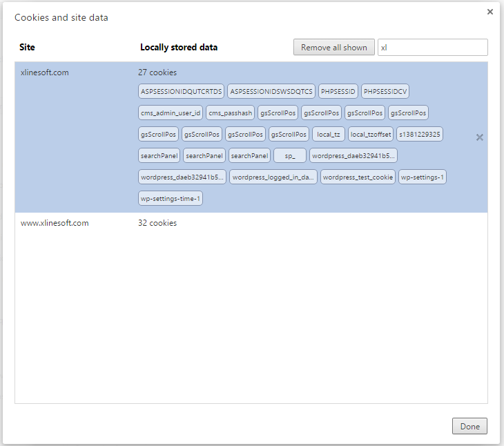Click the Remove all shown button
The image size is (504, 446).
[x=333, y=47]
